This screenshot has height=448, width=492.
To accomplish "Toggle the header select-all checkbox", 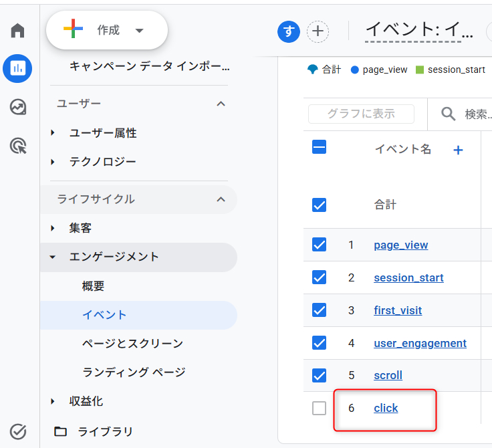I will pyautogui.click(x=319, y=147).
